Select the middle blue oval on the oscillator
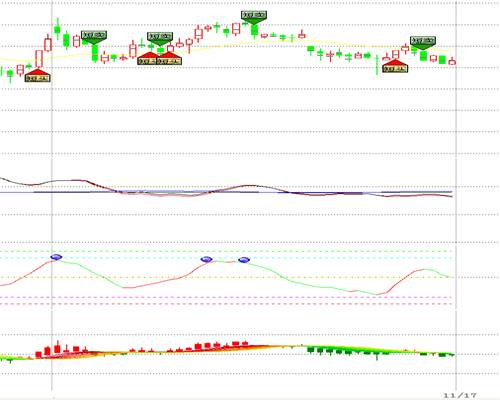This screenshot has width=500, height=400. (x=206, y=259)
